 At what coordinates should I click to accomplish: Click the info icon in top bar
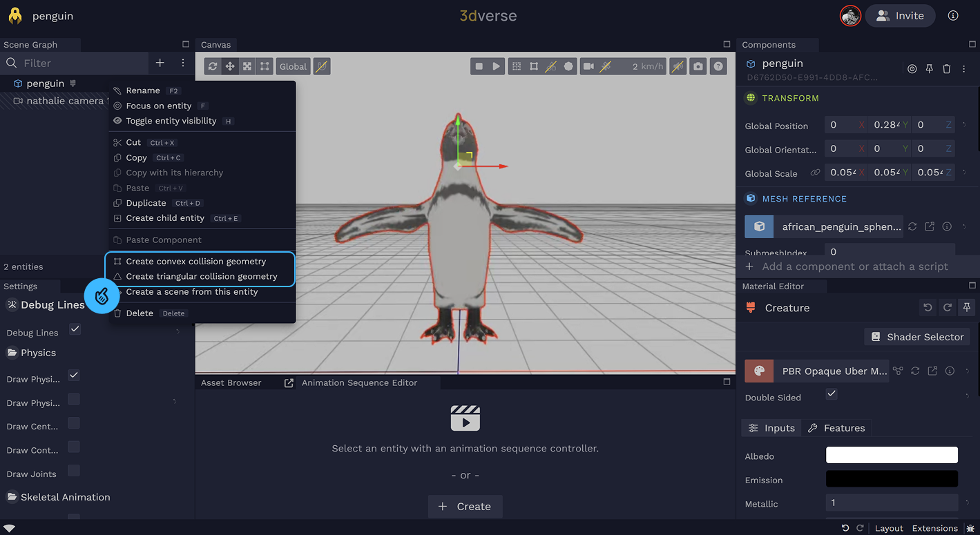tap(953, 15)
